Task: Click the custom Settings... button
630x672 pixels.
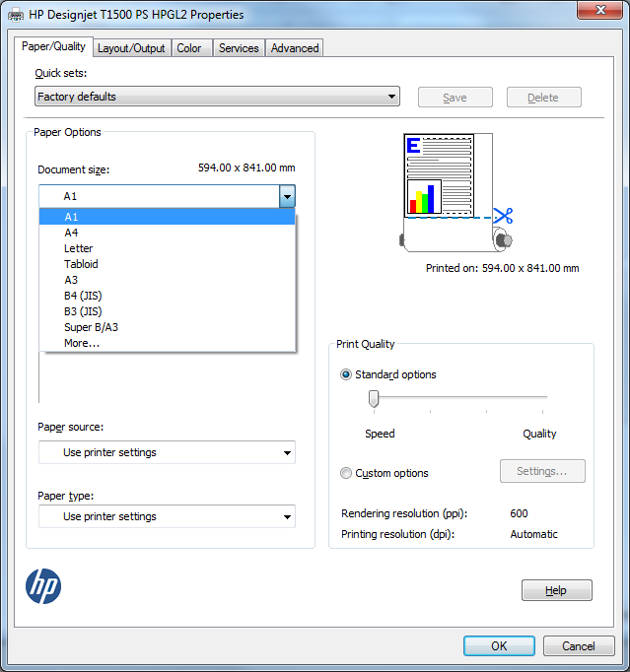Action: pyautogui.click(x=542, y=471)
